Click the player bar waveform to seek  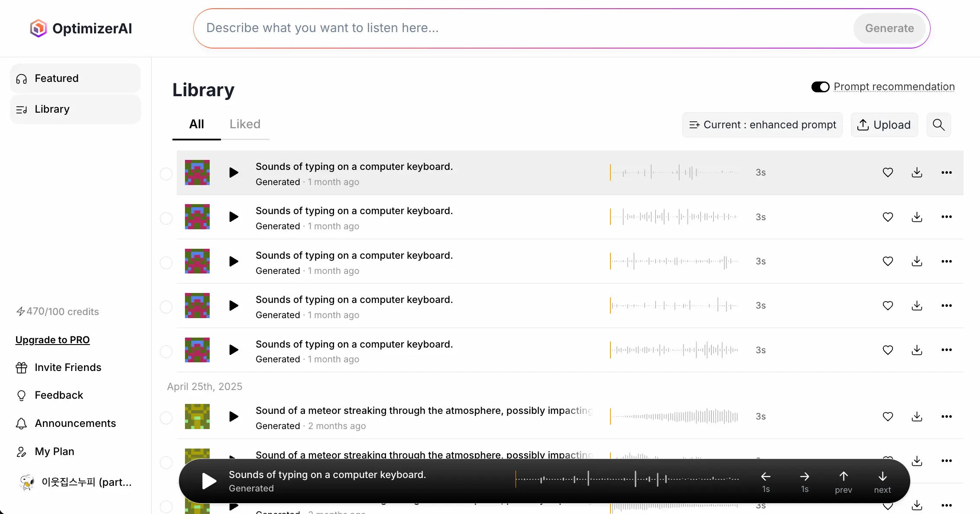(x=627, y=479)
